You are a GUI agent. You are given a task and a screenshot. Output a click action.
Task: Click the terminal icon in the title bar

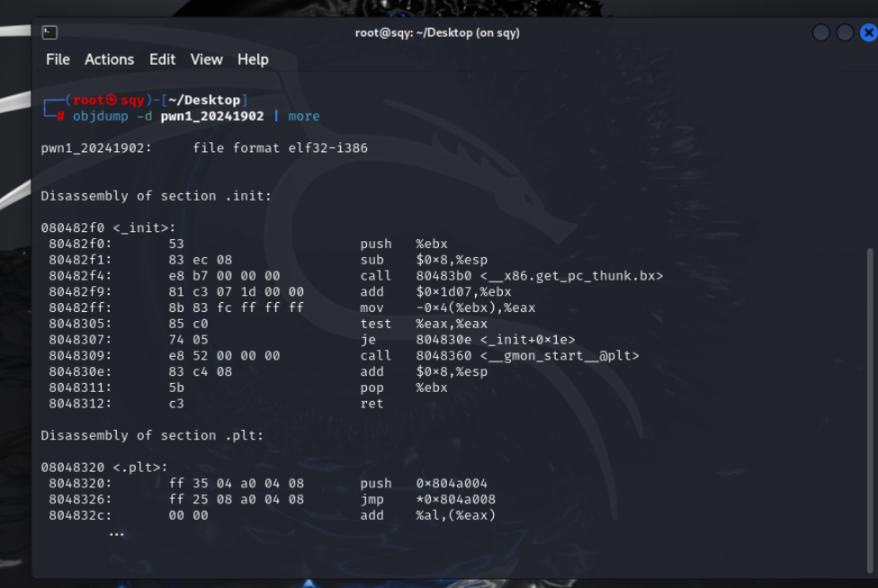(x=49, y=32)
